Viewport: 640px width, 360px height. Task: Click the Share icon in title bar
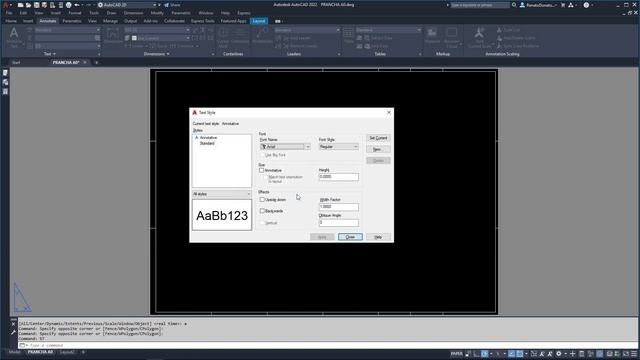click(x=167, y=5)
